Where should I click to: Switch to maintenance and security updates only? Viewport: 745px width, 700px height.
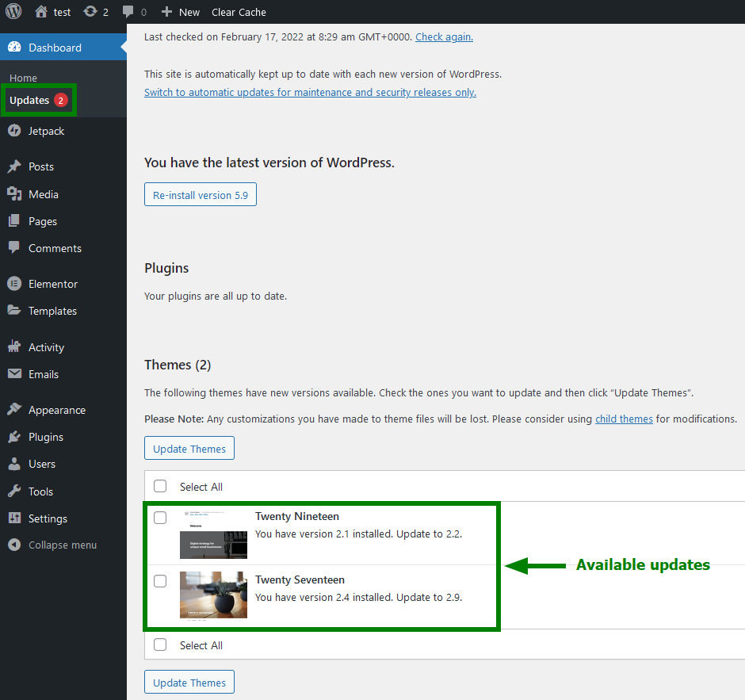click(310, 92)
